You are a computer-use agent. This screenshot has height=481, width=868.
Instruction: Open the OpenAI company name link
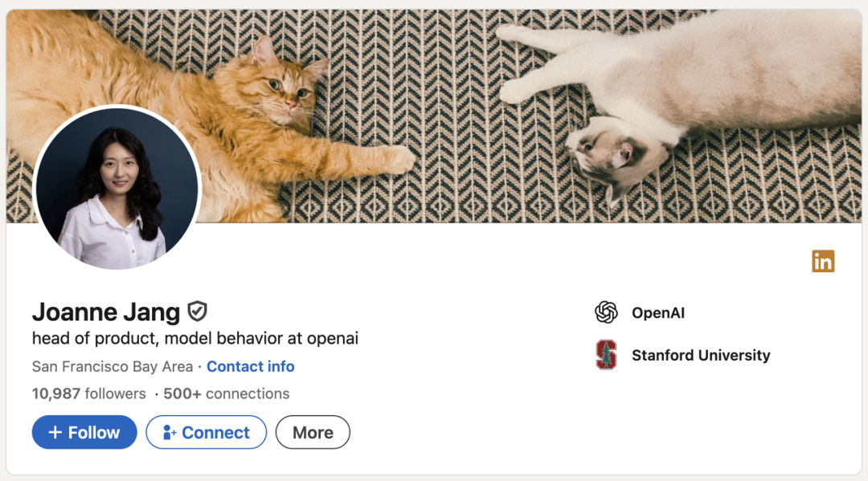click(658, 313)
